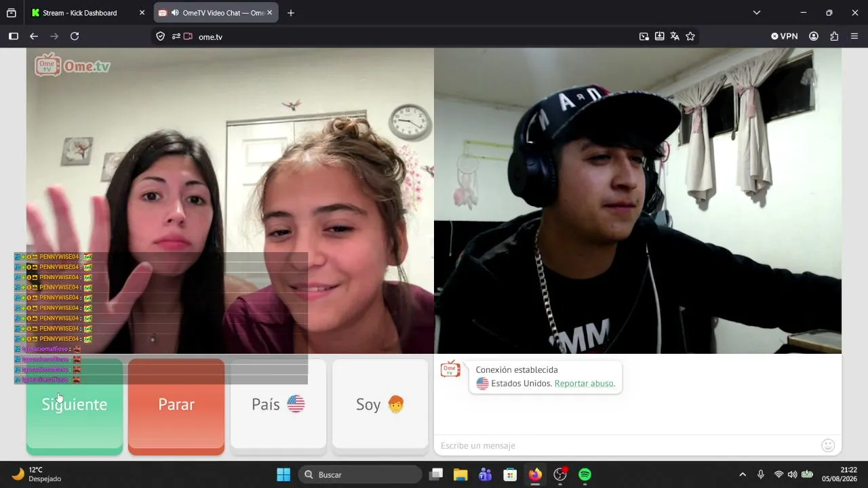Translate this page
This screenshot has width=868, height=488.
click(x=675, y=37)
